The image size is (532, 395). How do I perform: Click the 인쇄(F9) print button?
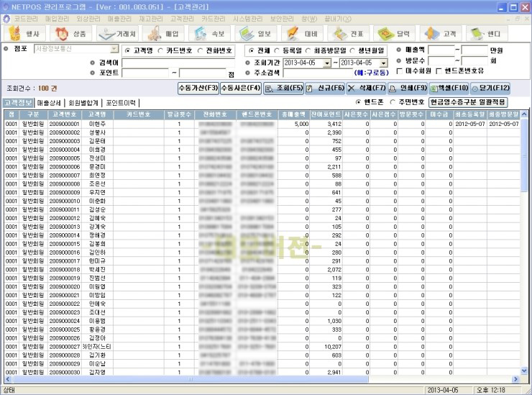[x=408, y=88]
